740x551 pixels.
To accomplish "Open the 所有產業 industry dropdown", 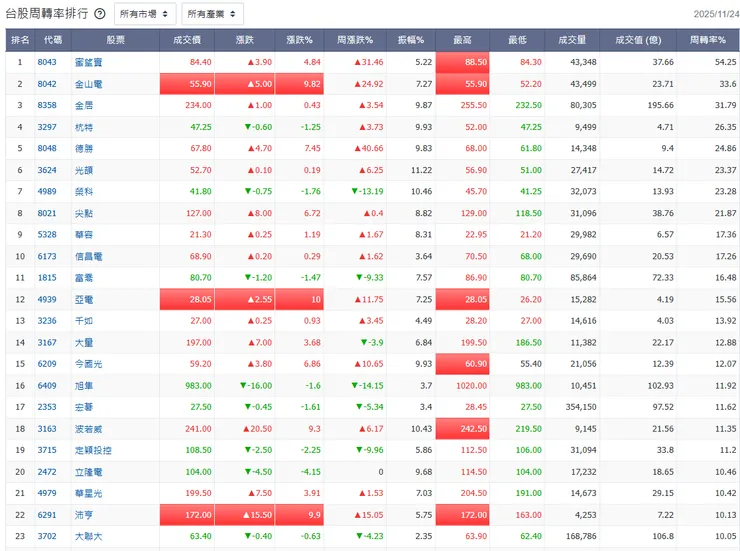I will (x=212, y=14).
